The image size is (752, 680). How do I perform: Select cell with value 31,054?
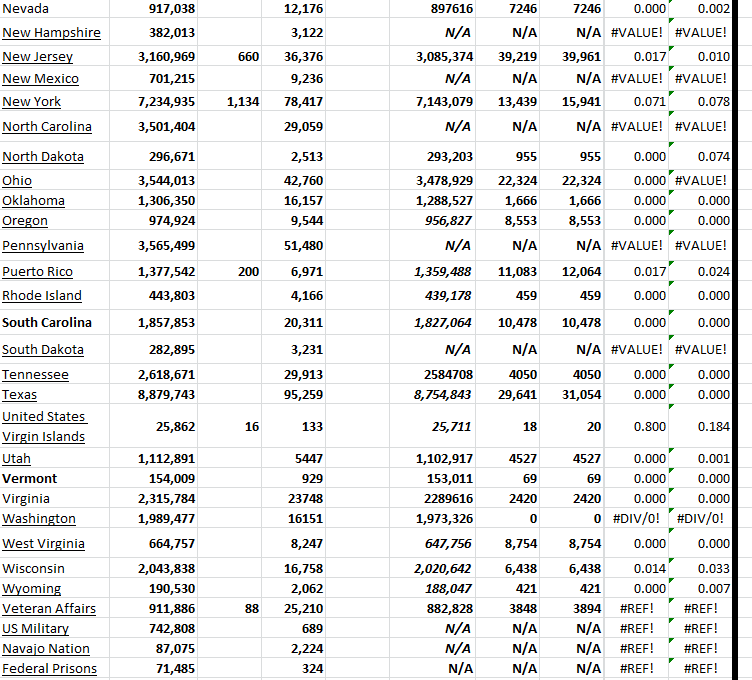572,395
